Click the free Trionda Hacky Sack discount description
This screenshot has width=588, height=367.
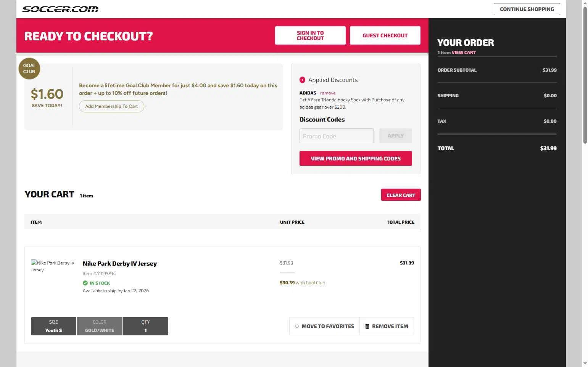[352, 103]
